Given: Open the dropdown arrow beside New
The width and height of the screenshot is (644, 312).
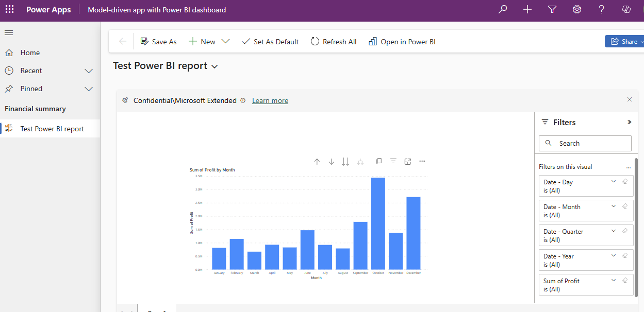Looking at the screenshot, I should pos(225,42).
